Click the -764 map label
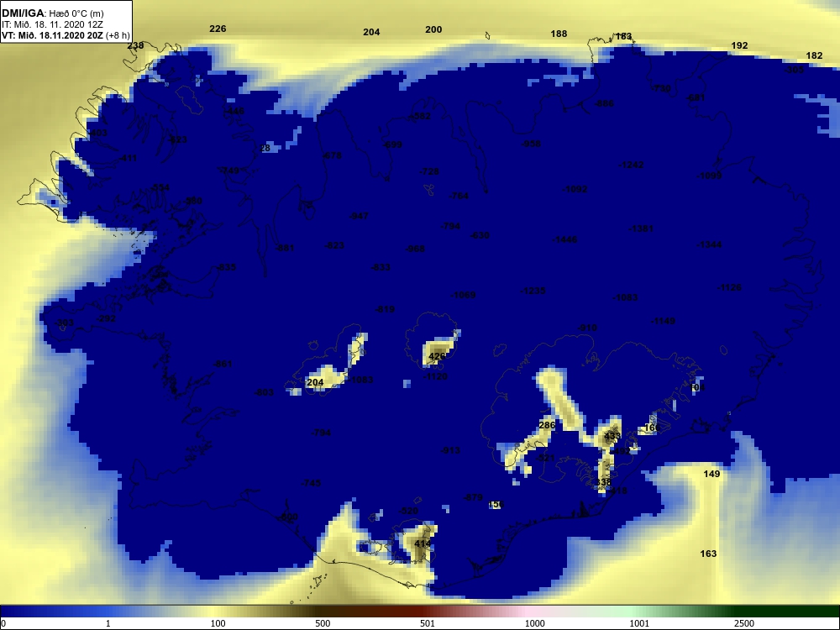Screen dimensions: 840x630 pyautogui.click(x=459, y=196)
